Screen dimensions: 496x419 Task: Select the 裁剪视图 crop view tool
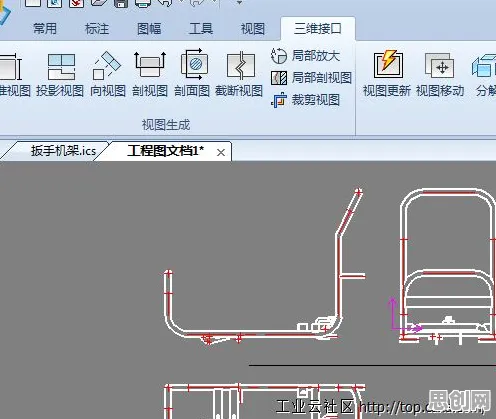pos(305,100)
